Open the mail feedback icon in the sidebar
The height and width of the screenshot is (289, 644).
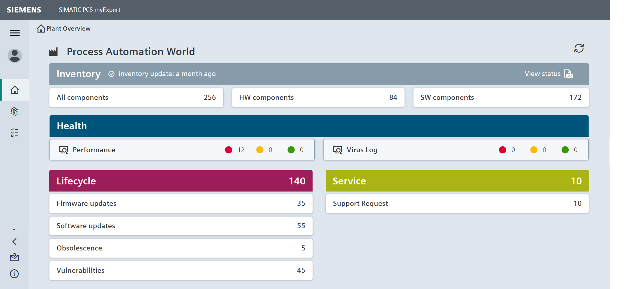point(14,257)
